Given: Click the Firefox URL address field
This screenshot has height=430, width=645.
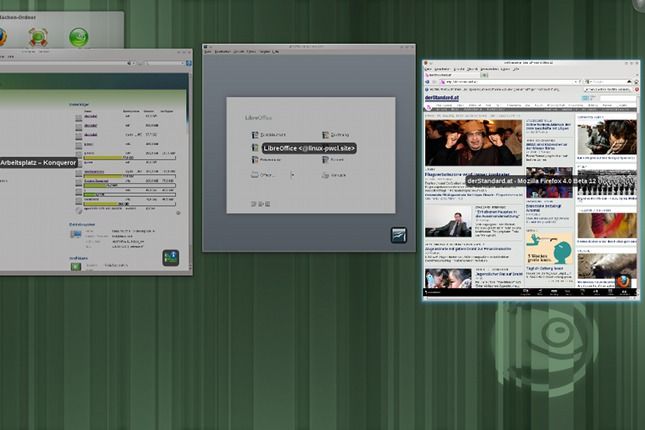Looking at the screenshot, I should pyautogui.click(x=510, y=82).
